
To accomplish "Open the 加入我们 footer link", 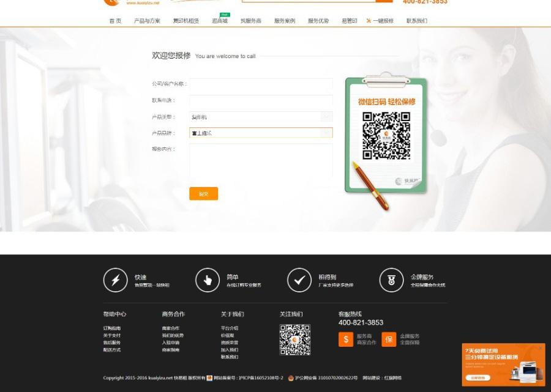I will point(230,350).
